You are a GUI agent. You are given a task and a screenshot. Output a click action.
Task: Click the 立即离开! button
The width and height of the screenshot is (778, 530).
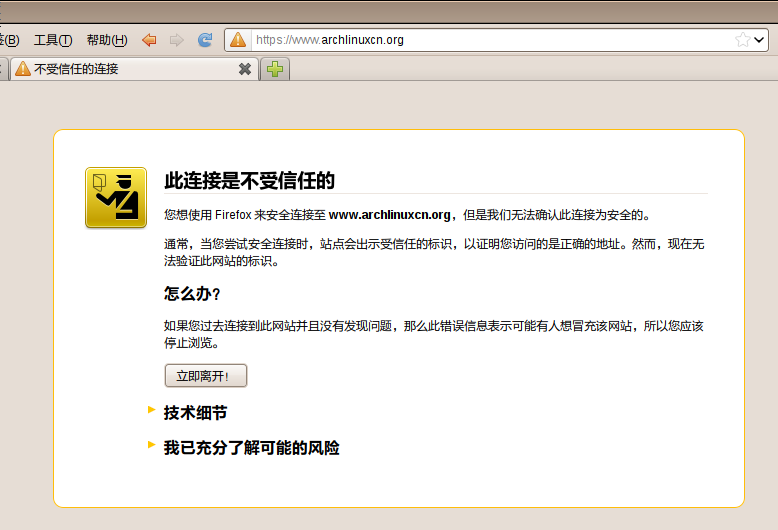tap(205, 376)
